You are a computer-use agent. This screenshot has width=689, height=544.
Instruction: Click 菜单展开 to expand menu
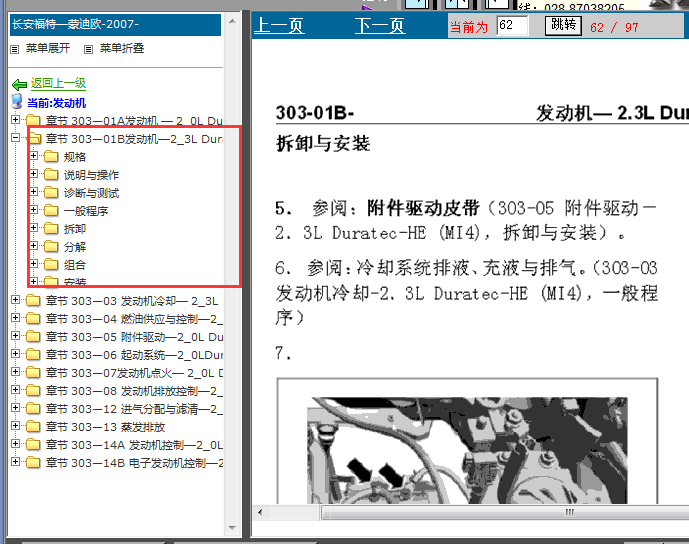coord(48,48)
